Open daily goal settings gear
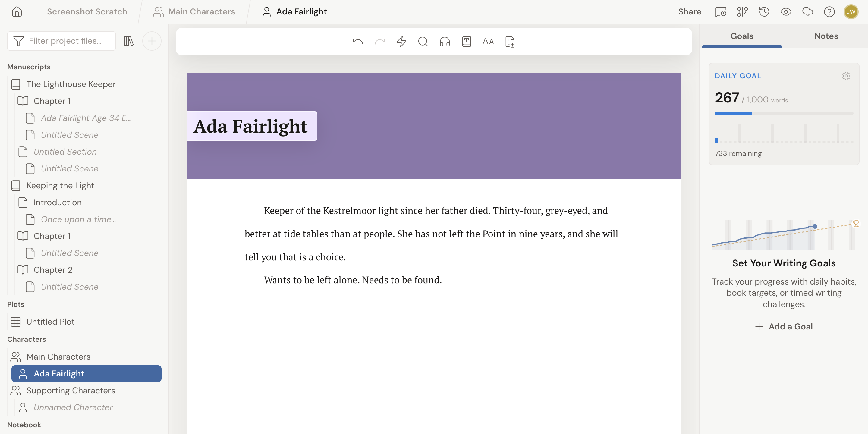The width and height of the screenshot is (868, 434). pos(846,76)
